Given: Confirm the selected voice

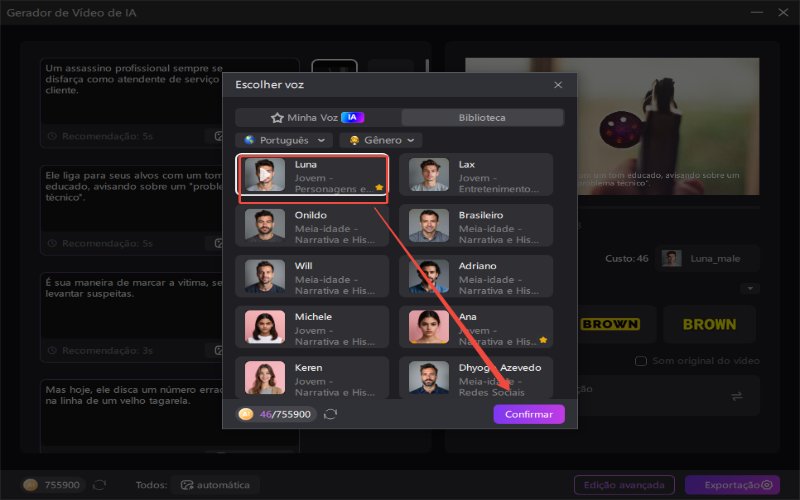Looking at the screenshot, I should pos(529,414).
